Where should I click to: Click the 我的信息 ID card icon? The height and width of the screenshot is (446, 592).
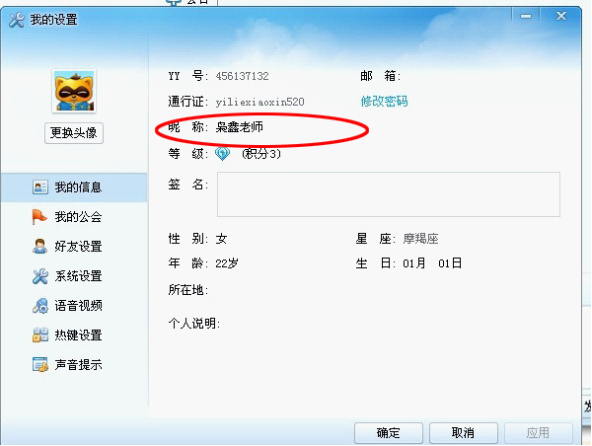tap(40, 187)
